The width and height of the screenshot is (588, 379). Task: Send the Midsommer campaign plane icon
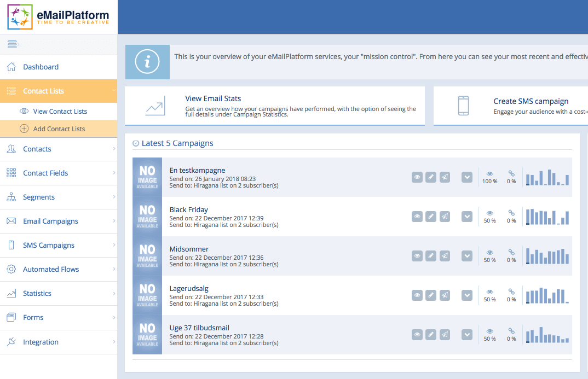coord(445,256)
